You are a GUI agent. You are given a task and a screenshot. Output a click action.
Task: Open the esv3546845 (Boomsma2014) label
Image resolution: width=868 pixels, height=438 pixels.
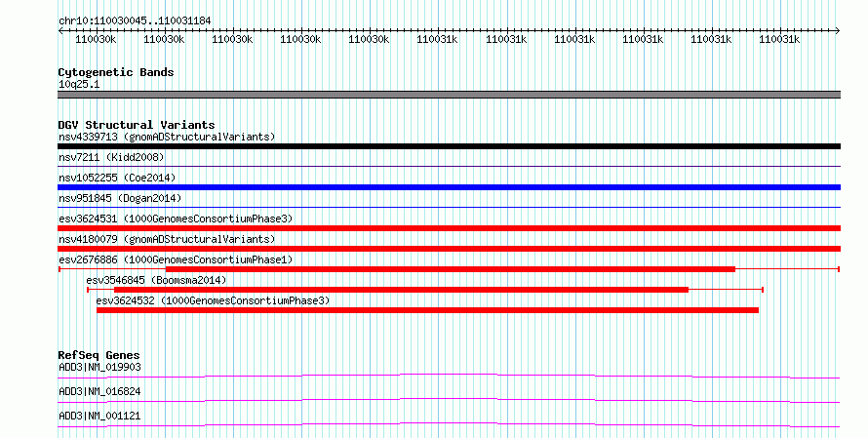156,280
